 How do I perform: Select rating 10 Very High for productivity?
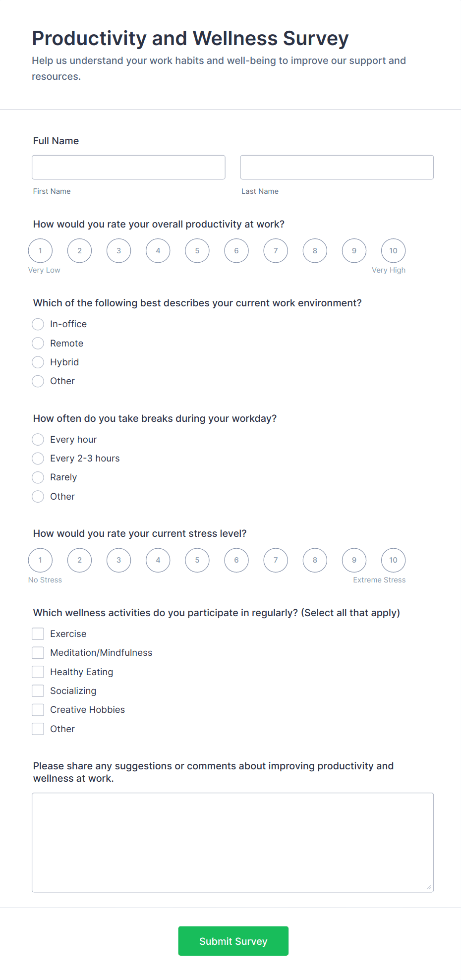(393, 251)
